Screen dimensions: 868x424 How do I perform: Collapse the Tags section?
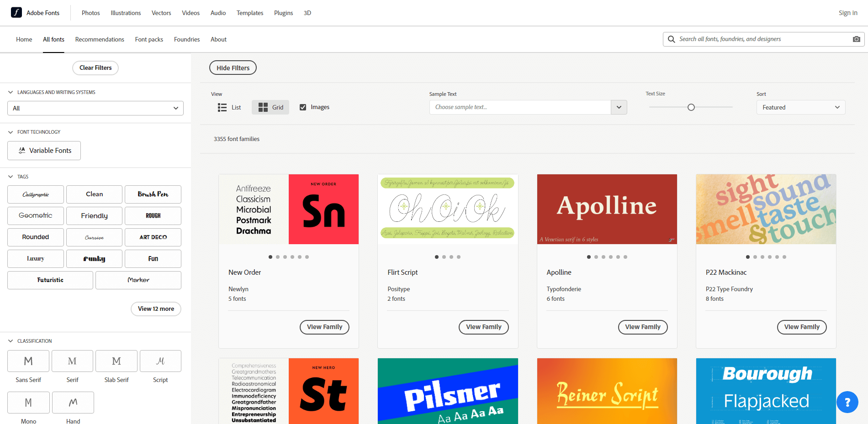[x=11, y=177]
